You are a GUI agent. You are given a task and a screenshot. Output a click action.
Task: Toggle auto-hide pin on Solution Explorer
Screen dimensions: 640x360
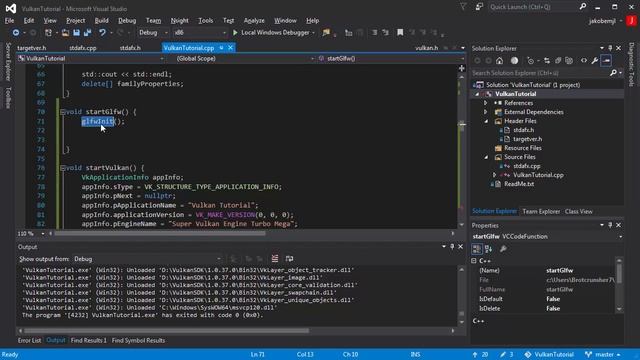click(610, 48)
